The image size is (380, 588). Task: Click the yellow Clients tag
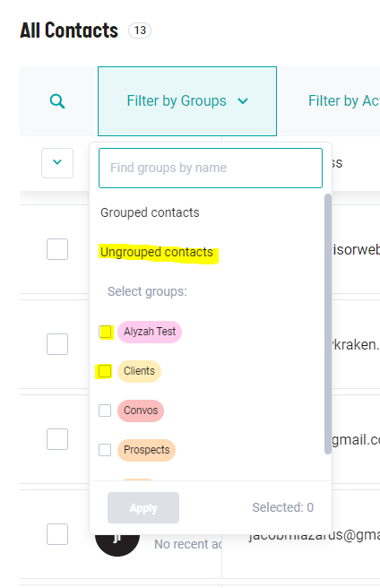tap(139, 371)
